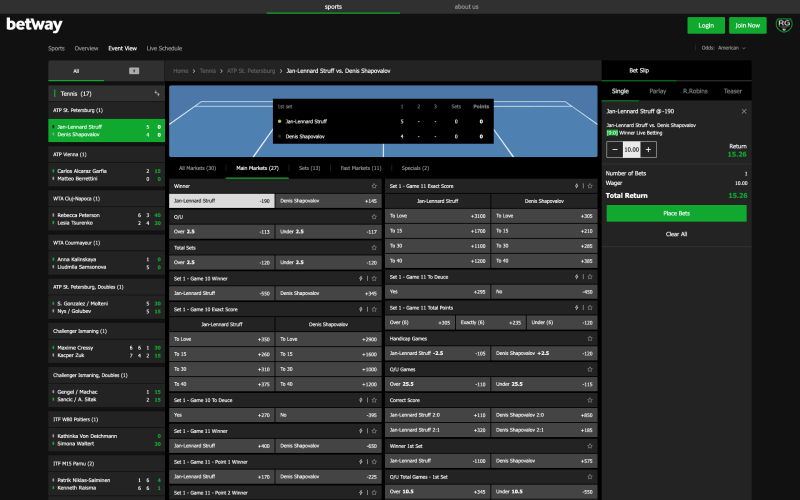Star the Handicap Games market
800x500 pixels.
pos(590,338)
